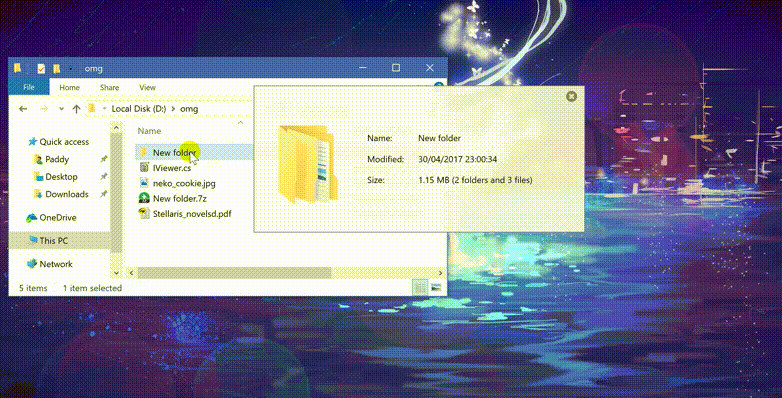Click the IViewer.cs file icon
Screen dimensions: 782x398
[144, 168]
